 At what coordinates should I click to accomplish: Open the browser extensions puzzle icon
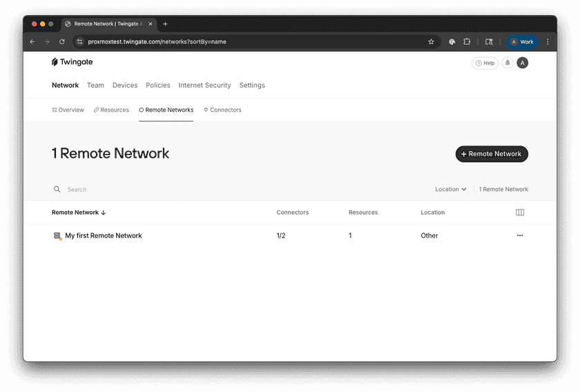pyautogui.click(x=467, y=41)
